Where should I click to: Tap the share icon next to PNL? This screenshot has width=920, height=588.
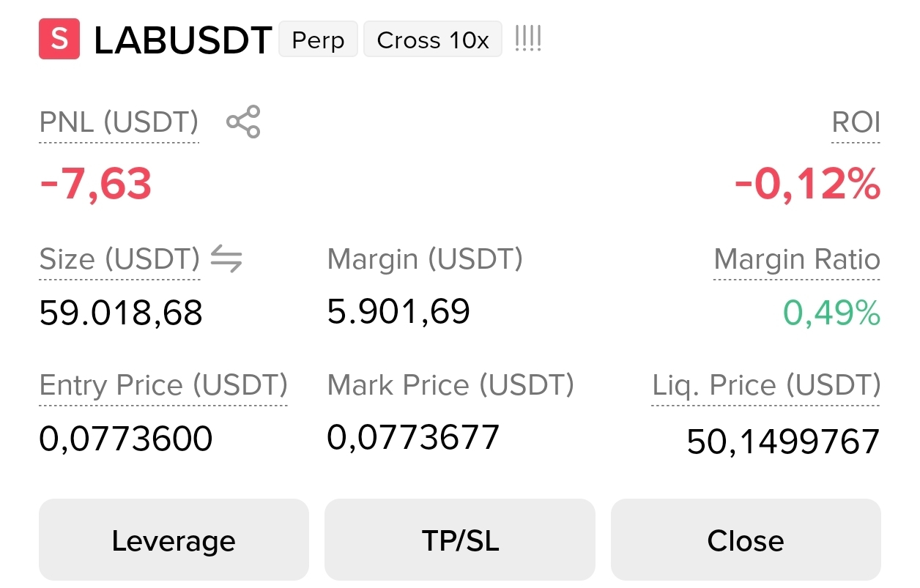point(243,122)
